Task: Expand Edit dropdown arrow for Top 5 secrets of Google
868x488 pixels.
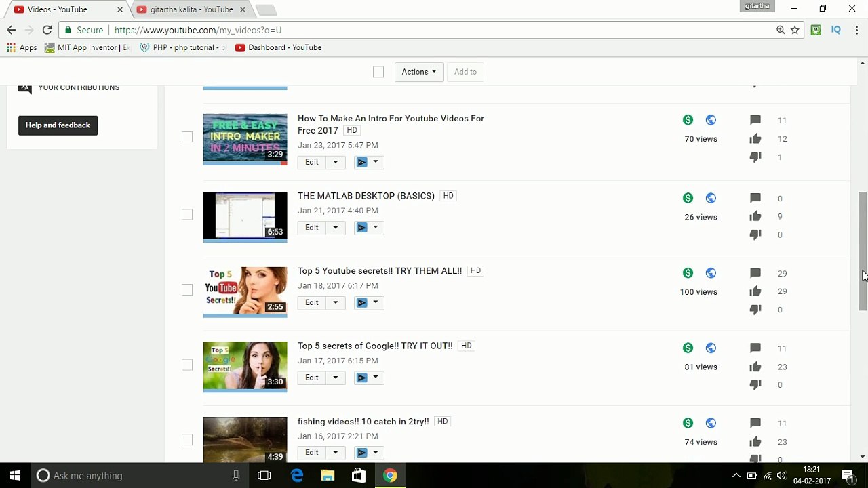Action: [335, 378]
